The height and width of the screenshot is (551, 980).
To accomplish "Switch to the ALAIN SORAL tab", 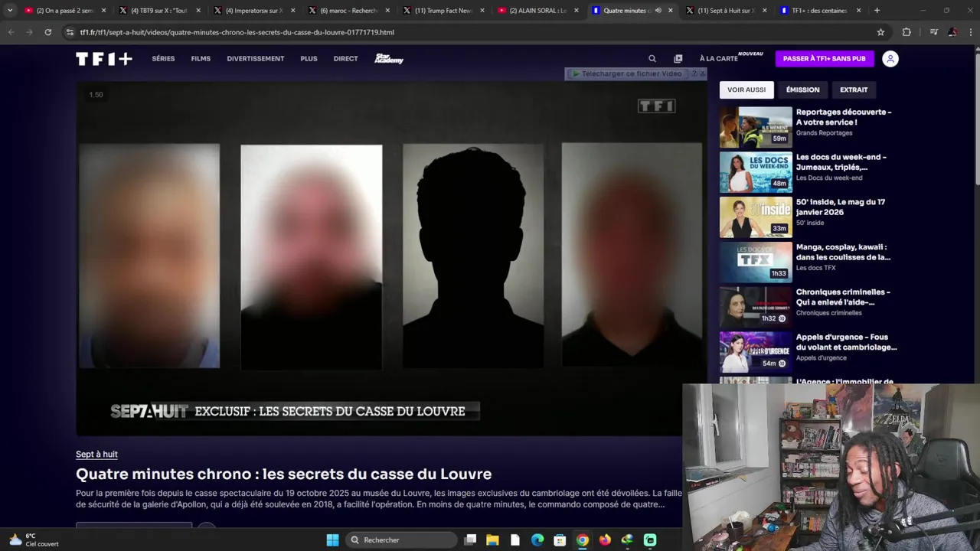I will [x=539, y=11].
